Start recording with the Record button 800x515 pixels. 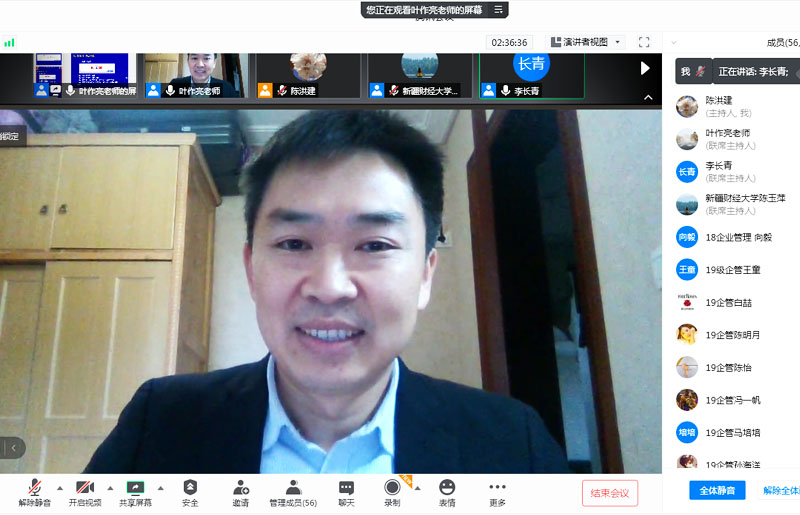(392, 490)
